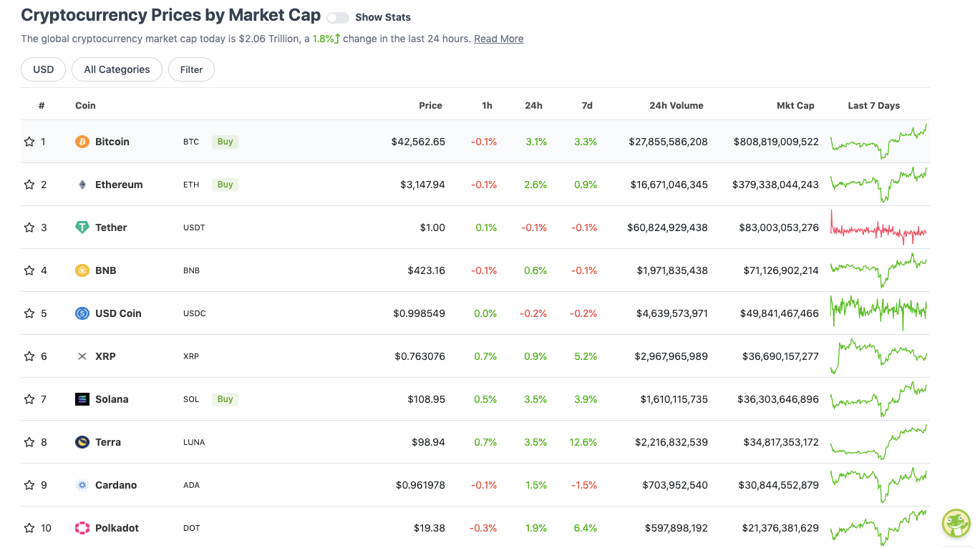The image size is (980, 548).
Task: Click XRP's 5.2% seven-day change
Action: (x=586, y=356)
